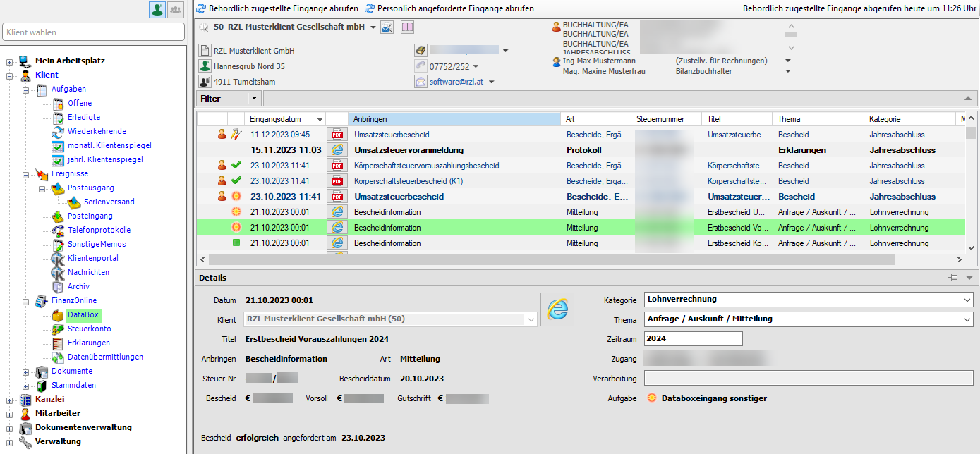Image resolution: width=980 pixels, height=454 pixels.
Task: Click the Klient wählen search field
Action: [93, 32]
